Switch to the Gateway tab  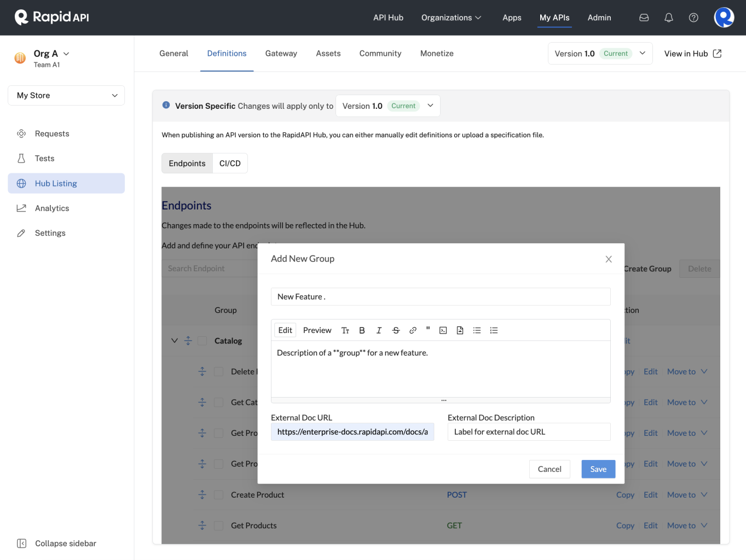281,54
